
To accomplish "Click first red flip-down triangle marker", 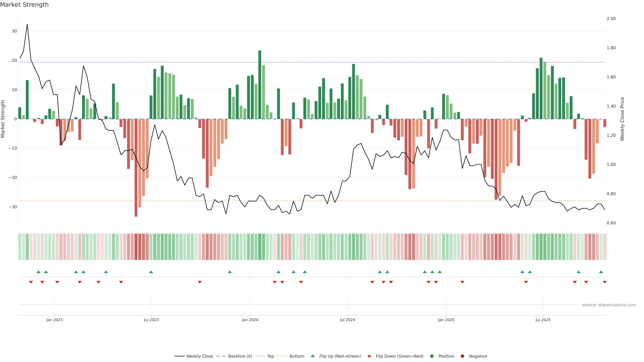I will click(31, 282).
